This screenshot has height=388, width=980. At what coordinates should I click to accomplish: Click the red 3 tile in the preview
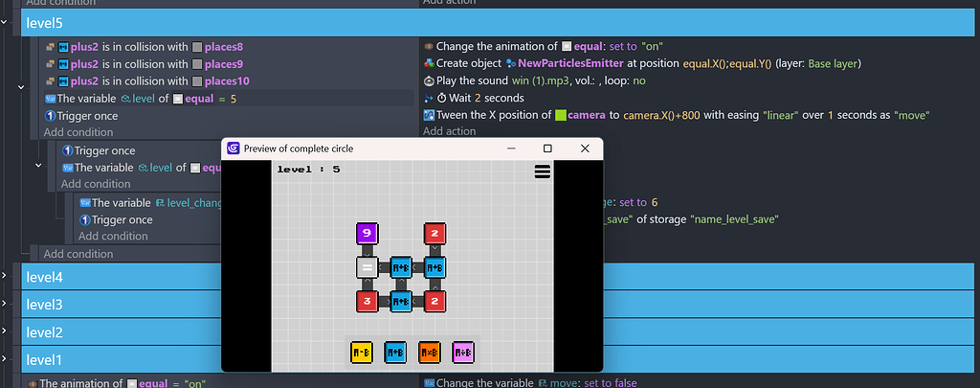tap(367, 301)
